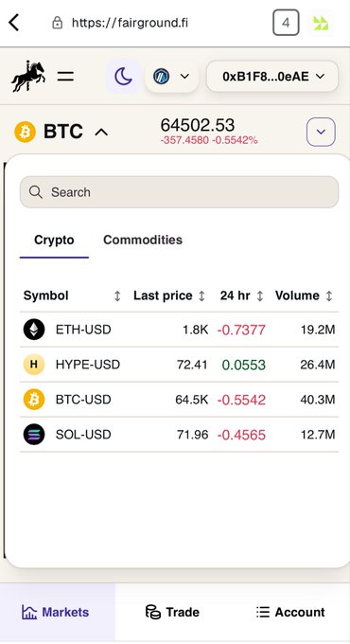Click the Last price column header

point(163,295)
